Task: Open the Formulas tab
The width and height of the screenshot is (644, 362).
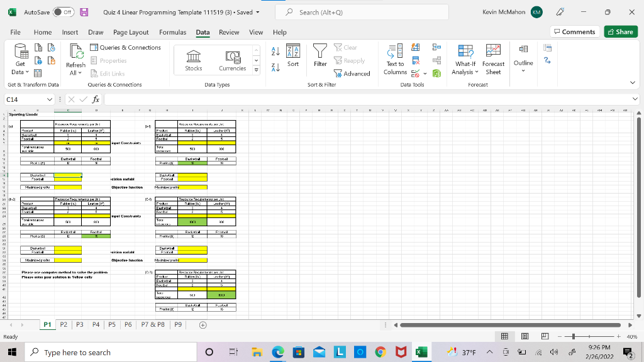Action: point(172,32)
